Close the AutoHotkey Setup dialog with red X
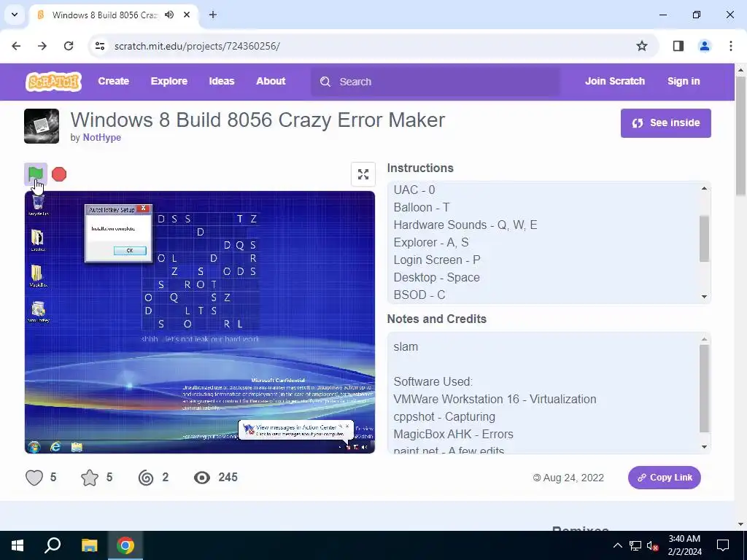The width and height of the screenshot is (747, 560). pyautogui.click(x=143, y=209)
